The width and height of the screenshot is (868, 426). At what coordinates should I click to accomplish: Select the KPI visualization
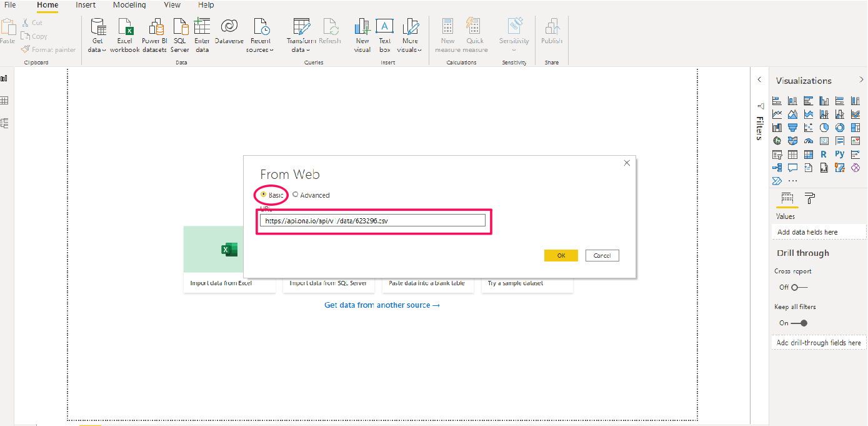tap(856, 141)
